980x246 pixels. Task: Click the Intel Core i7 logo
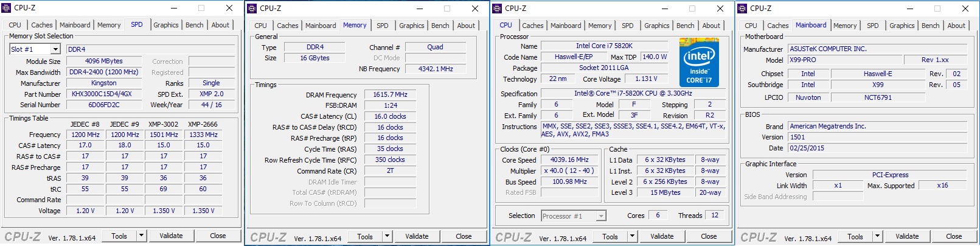(699, 63)
